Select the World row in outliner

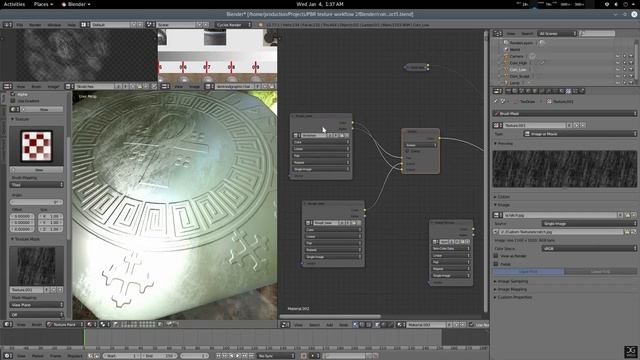(515, 49)
